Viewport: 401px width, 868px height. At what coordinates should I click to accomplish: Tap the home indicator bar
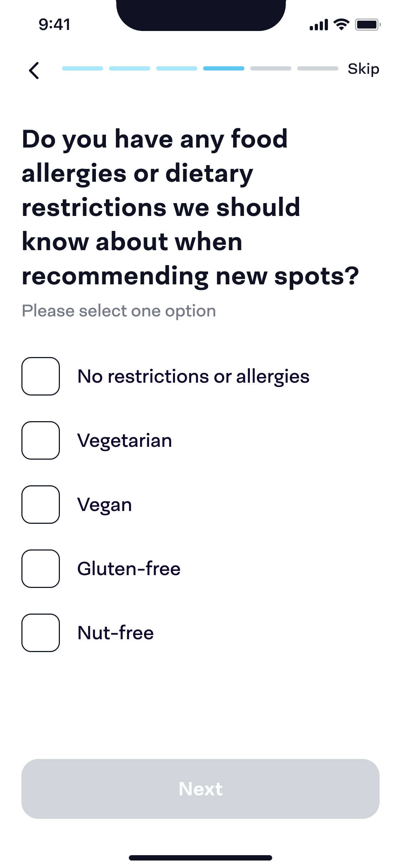[x=200, y=858]
